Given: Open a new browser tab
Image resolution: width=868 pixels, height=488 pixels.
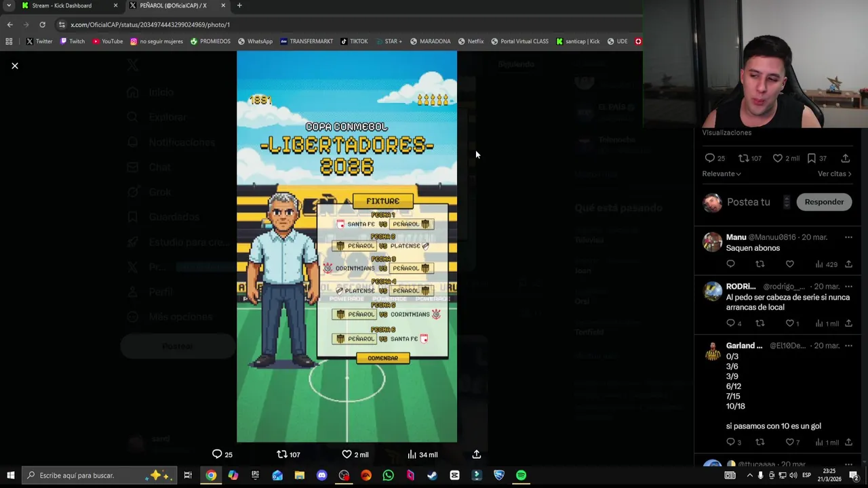Looking at the screenshot, I should click(x=239, y=5).
